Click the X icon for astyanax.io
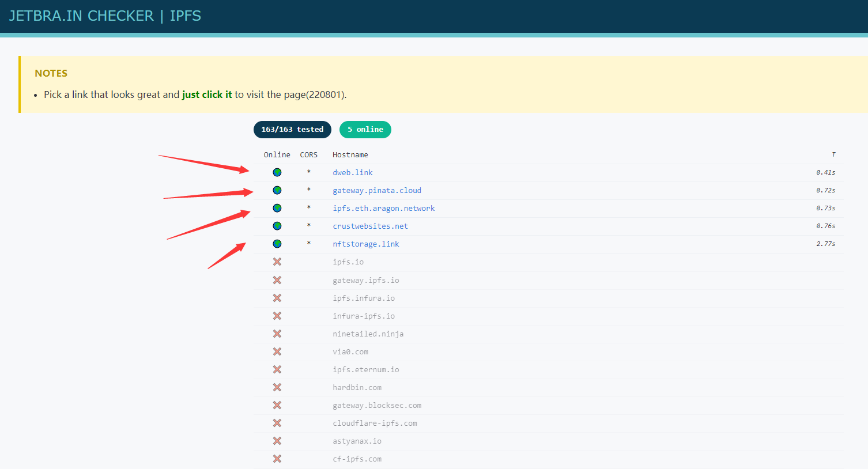Image resolution: width=868 pixels, height=469 pixels. pyautogui.click(x=277, y=441)
